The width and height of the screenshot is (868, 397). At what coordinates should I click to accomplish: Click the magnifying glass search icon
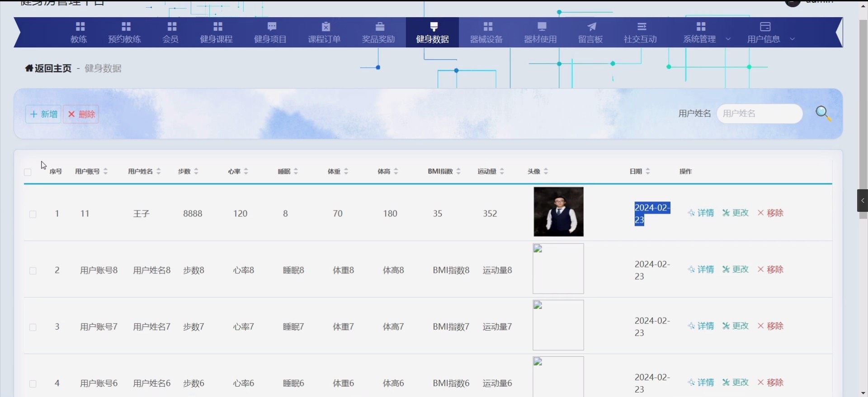click(823, 113)
